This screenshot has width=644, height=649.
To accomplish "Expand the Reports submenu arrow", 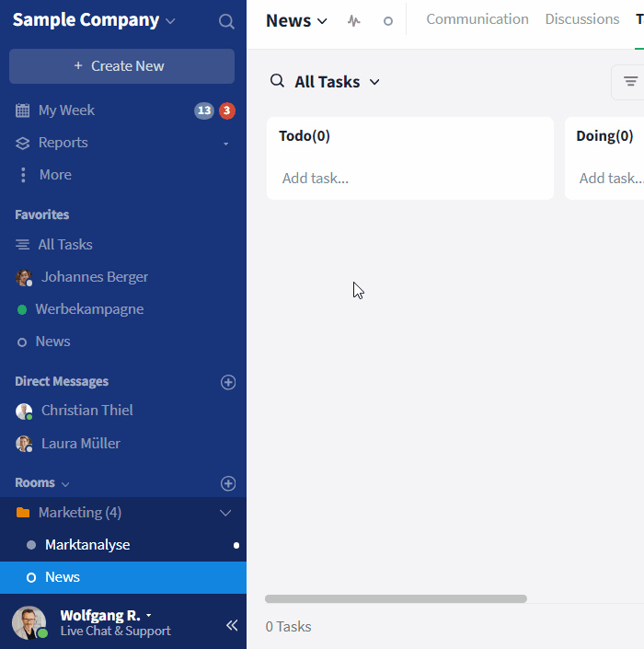I will (225, 144).
